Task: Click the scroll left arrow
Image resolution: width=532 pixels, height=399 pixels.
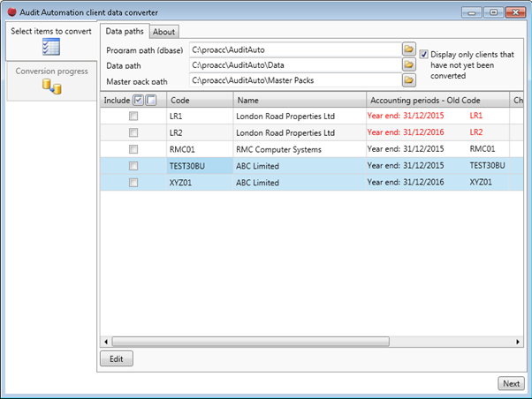Action: pos(106,342)
